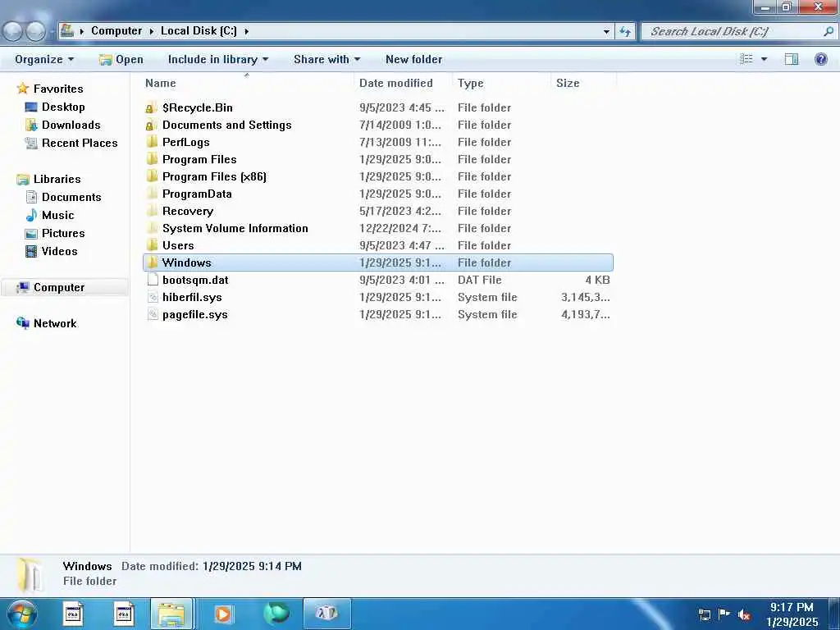Viewport: 840px width, 630px height.
Task: Click the PerfLogs folder icon
Action: pos(152,142)
